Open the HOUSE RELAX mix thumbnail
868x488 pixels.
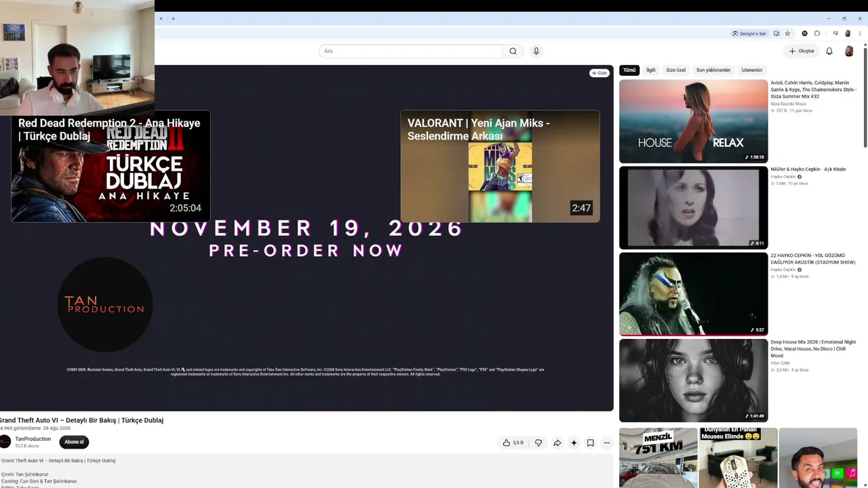click(693, 121)
